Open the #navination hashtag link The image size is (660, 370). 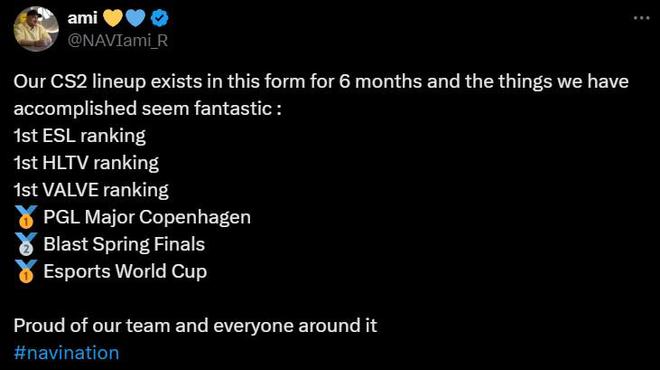(x=67, y=352)
